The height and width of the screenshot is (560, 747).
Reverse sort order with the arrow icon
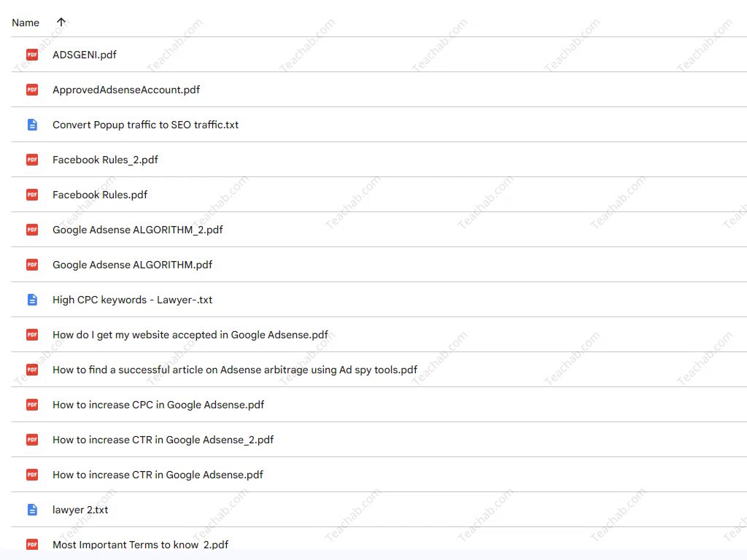pos(61,22)
